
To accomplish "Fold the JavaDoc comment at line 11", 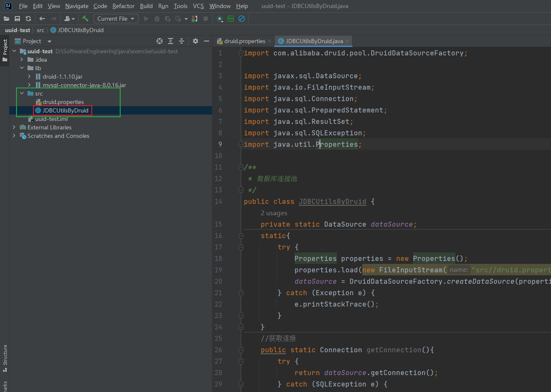I will pyautogui.click(x=241, y=167).
